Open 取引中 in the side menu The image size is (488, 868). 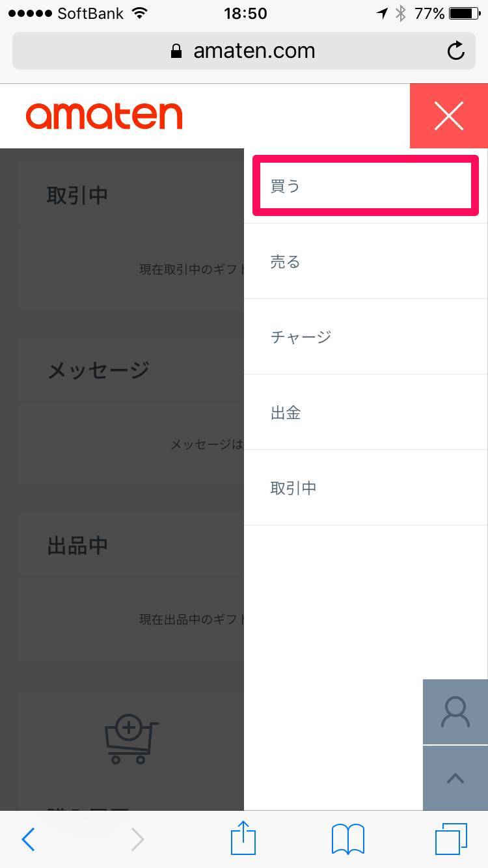click(x=366, y=487)
